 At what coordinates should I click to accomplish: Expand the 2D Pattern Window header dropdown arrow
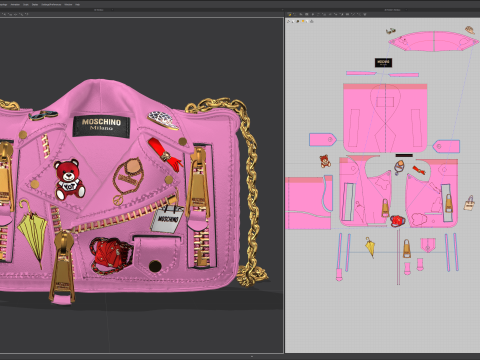point(407,10)
